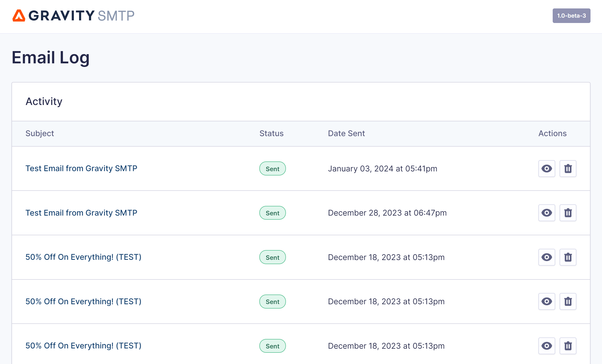Open Test Email subject sent January 03
602x364 pixels.
coord(81,169)
